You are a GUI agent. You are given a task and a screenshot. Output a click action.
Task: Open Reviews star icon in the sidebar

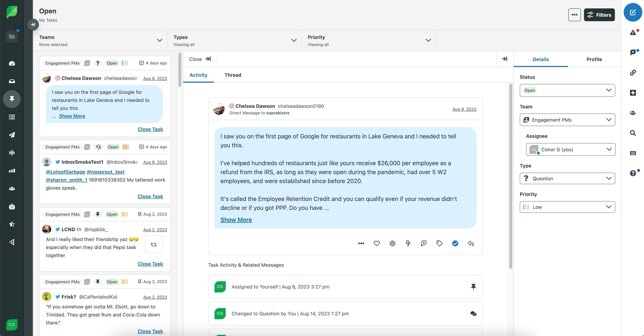[x=12, y=224]
